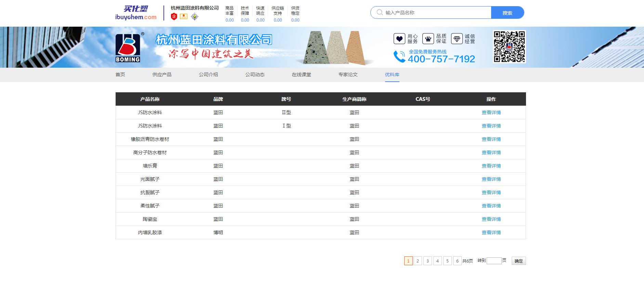Open the 公司介绍 nav tab
The image size is (644, 295).
(x=209, y=75)
